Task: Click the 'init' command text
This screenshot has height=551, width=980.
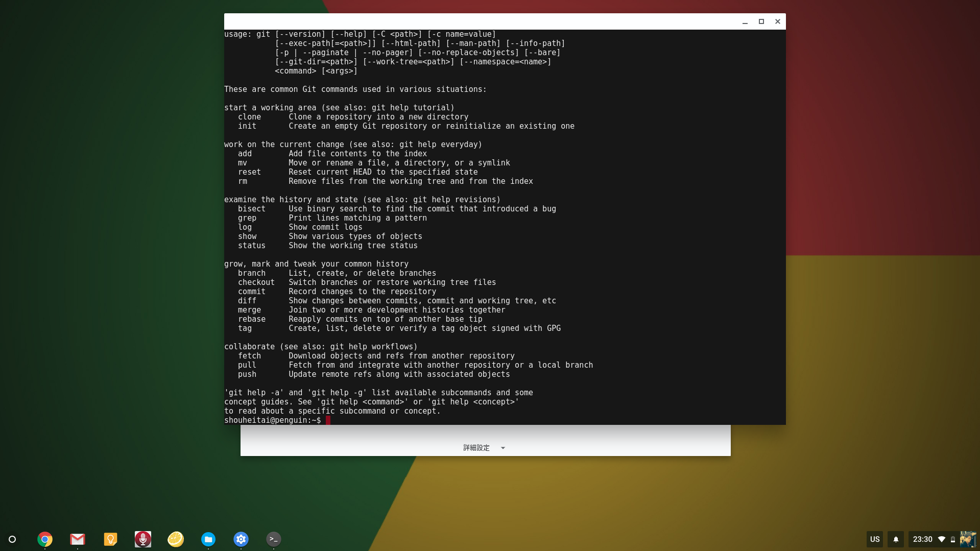Action: point(247,126)
